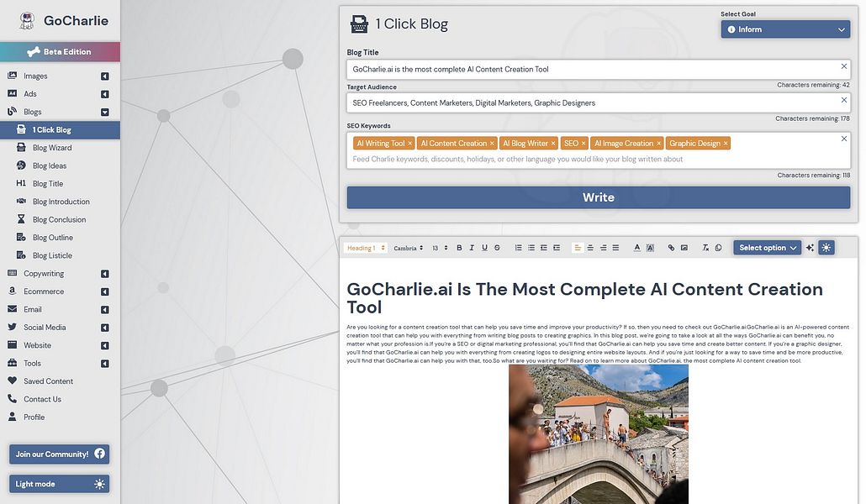Open Blog Outline tool
This screenshot has width=866, height=504.
pyautogui.click(x=52, y=238)
